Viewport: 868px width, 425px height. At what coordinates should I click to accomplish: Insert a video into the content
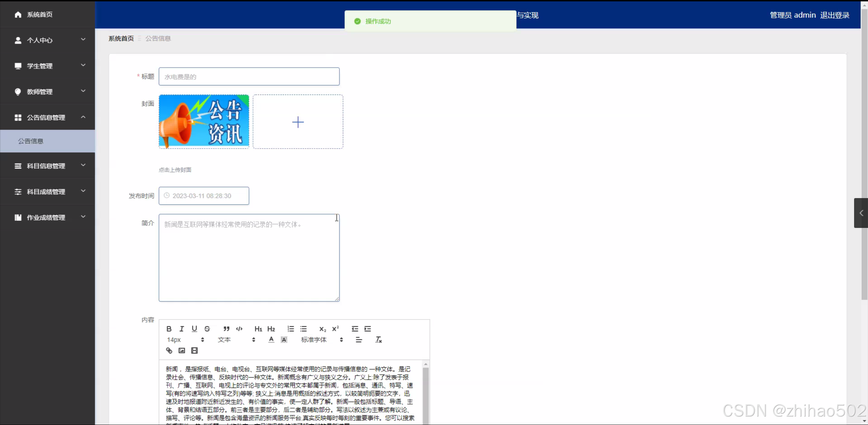(x=194, y=351)
